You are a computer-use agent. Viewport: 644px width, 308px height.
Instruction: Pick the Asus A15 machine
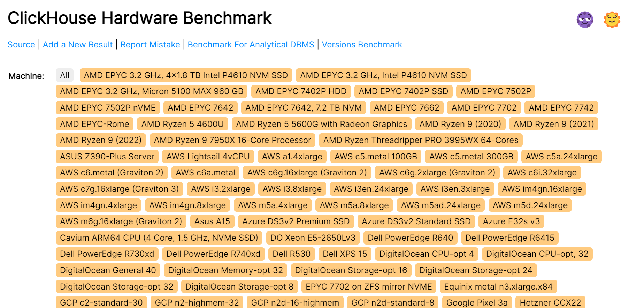click(x=212, y=221)
